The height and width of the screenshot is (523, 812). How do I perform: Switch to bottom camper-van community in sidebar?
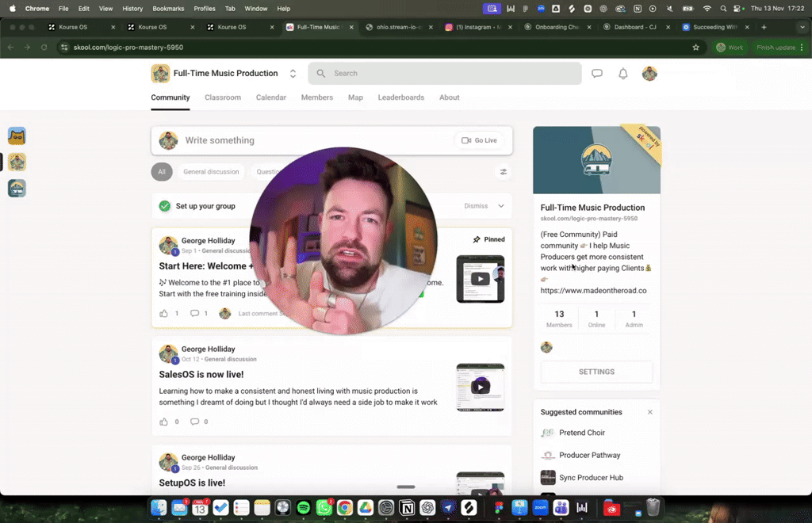click(17, 189)
